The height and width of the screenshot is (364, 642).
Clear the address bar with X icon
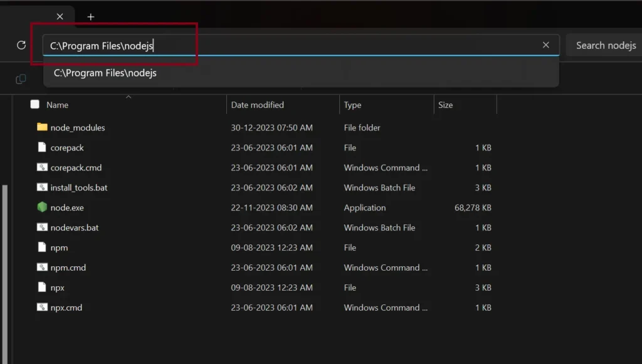(x=546, y=45)
